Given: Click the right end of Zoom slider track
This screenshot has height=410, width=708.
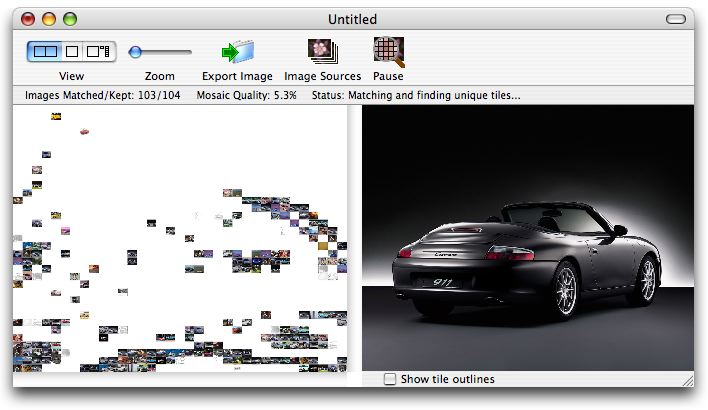Looking at the screenshot, I should (190, 52).
